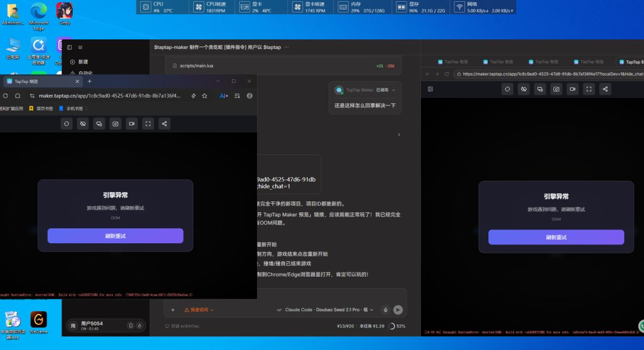Start voice input with microphone icon
This screenshot has height=350, width=644.
385,309
